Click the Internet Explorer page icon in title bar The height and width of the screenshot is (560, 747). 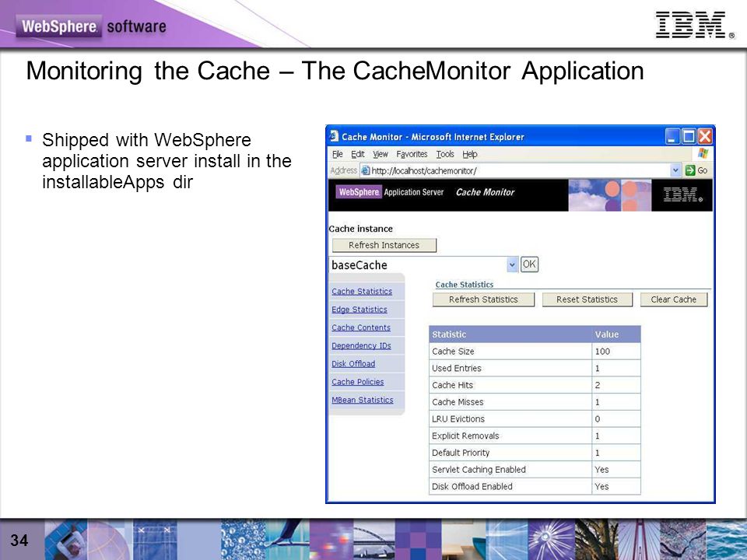pos(334,137)
